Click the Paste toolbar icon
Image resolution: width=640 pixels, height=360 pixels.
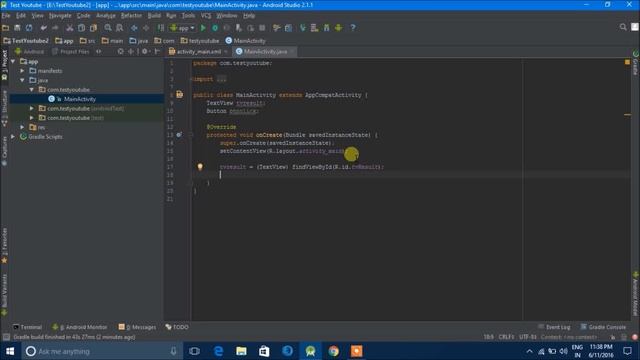click(93, 28)
